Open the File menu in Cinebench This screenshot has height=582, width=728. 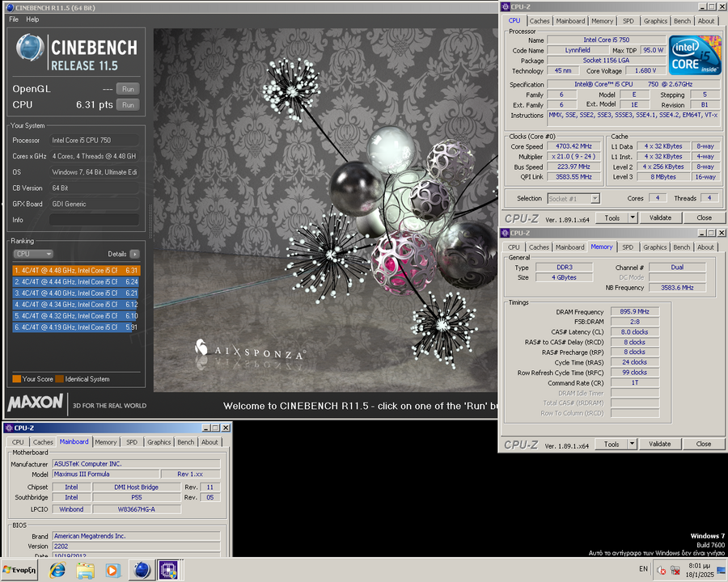(x=14, y=19)
